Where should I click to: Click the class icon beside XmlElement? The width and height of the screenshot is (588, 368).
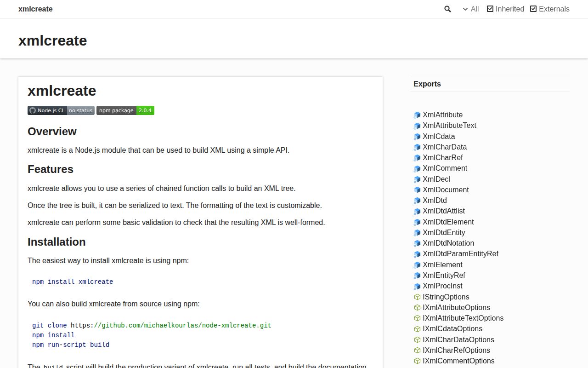(417, 265)
